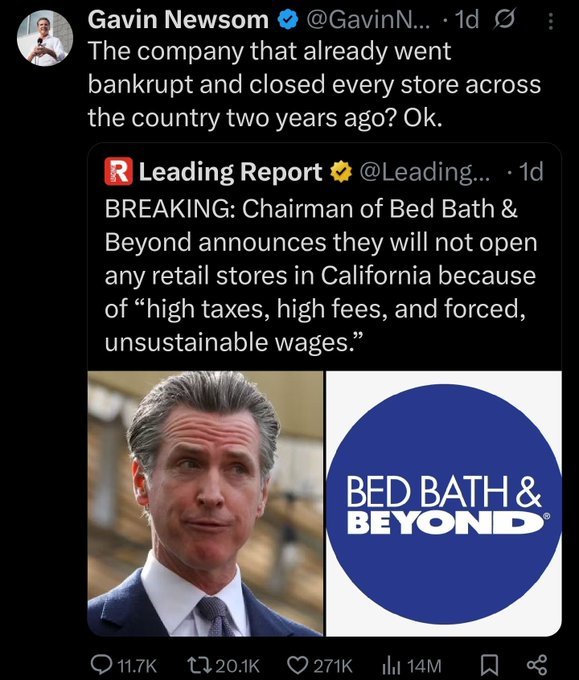Open the quoted BREAKING tweet text

(321, 275)
